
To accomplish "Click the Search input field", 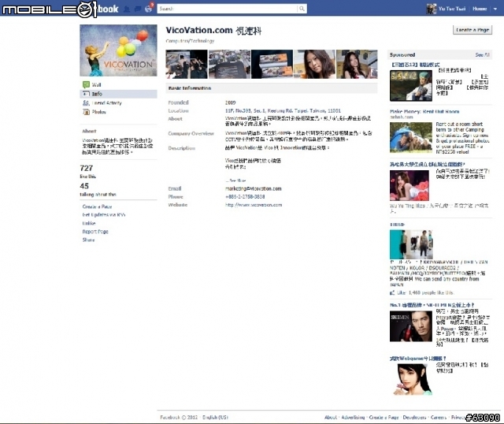I will (x=228, y=9).
